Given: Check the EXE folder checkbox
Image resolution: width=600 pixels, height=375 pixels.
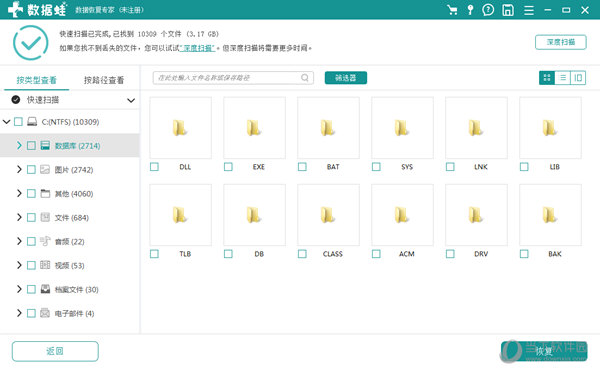Looking at the screenshot, I should 228,167.
